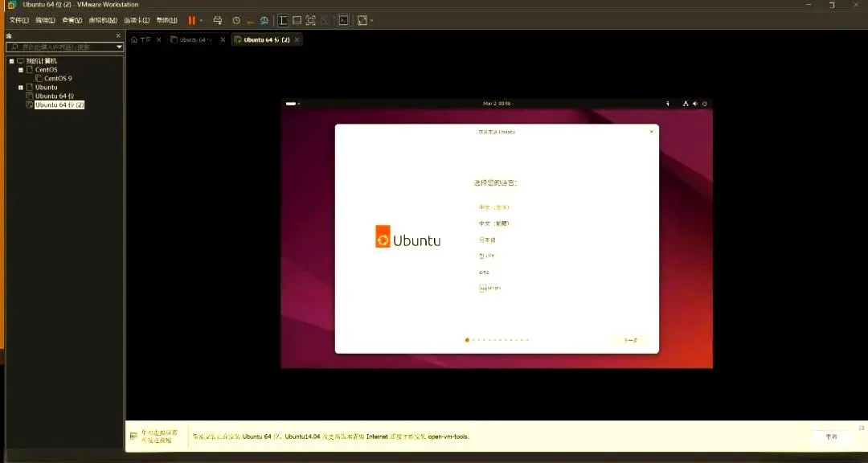
Task: Select 中文 (简体) language option
Action: [x=493, y=207]
